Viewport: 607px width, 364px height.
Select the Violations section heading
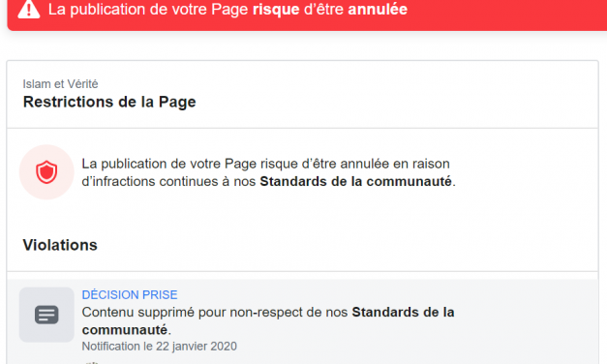point(60,245)
